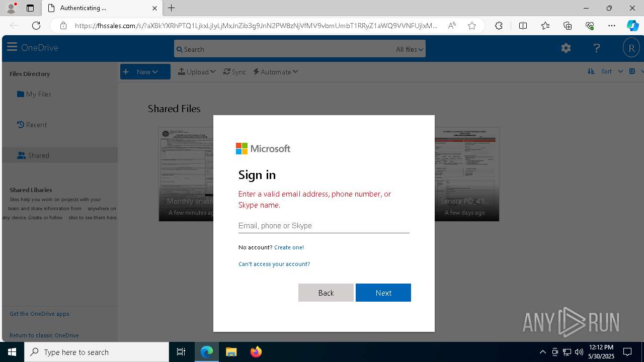This screenshot has width=644, height=362.
Task: Open Can't access your account link
Action: pyautogui.click(x=274, y=264)
